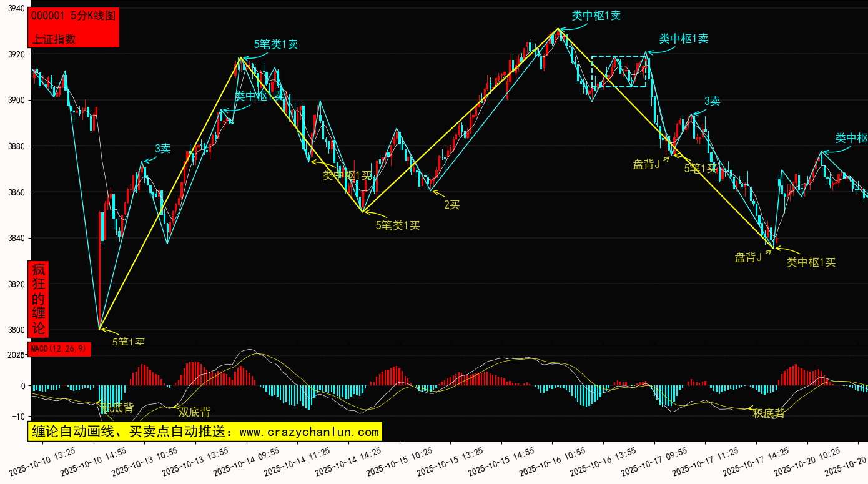Select the 双底背 divergence label in MACD
The image size is (868, 484).
194,412
